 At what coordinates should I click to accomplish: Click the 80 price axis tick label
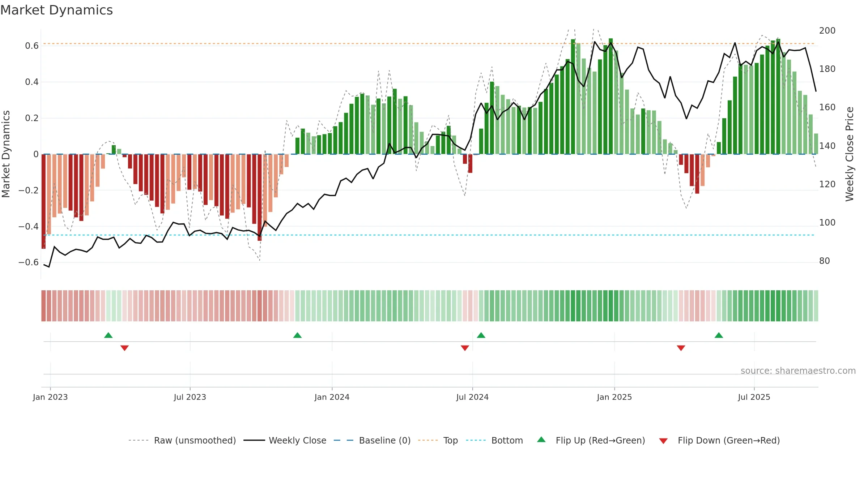click(x=824, y=261)
